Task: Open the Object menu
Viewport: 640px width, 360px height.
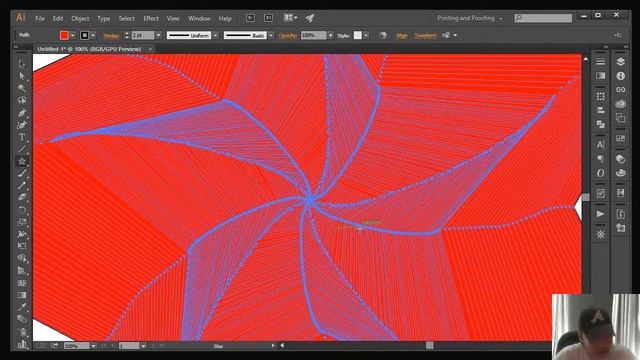Action: [80, 18]
